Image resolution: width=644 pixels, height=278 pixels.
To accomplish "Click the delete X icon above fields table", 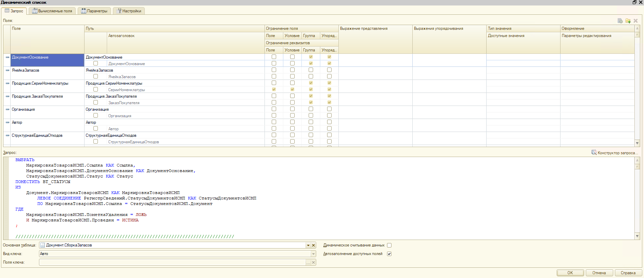I will 636,21.
